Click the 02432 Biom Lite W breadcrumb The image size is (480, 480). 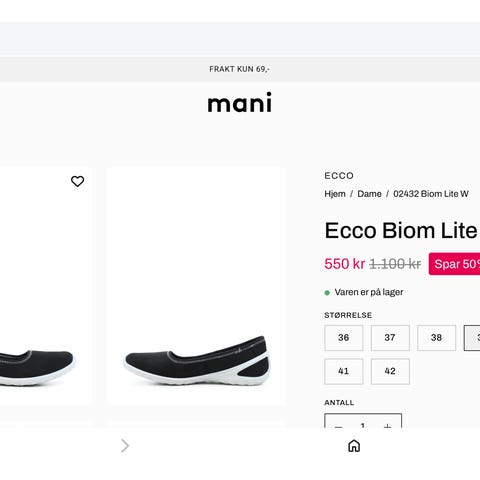(431, 194)
